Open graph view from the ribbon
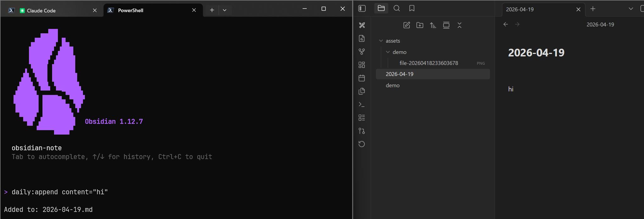 [362, 51]
